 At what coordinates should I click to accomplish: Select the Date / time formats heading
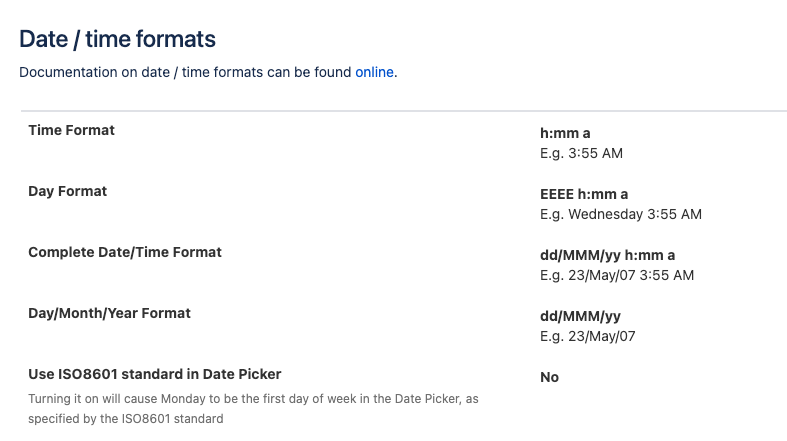(117, 39)
